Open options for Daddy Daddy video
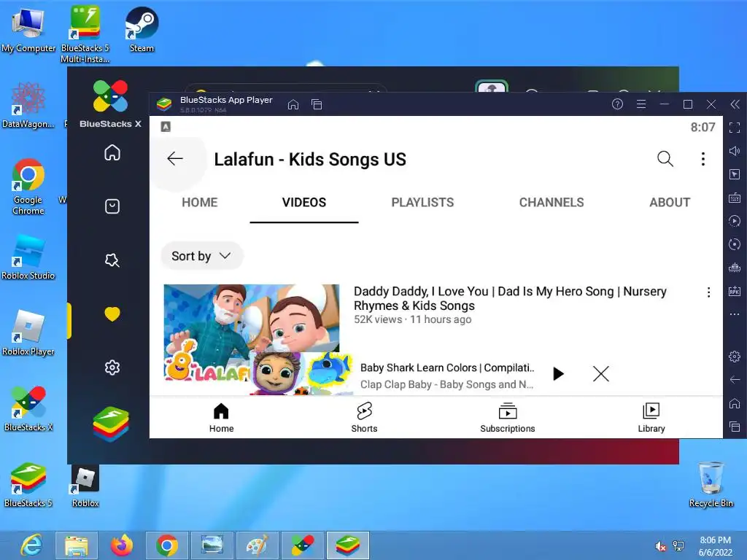The height and width of the screenshot is (560, 747). (708, 292)
